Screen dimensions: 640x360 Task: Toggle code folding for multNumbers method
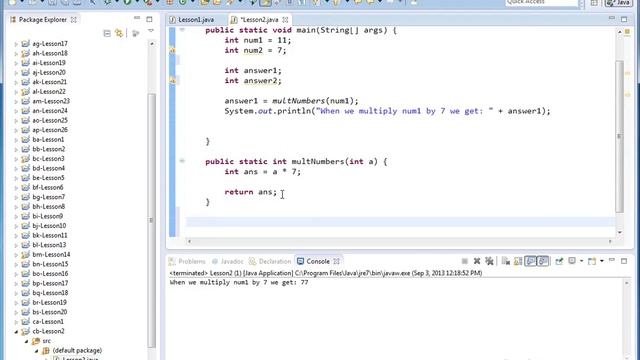click(x=182, y=161)
